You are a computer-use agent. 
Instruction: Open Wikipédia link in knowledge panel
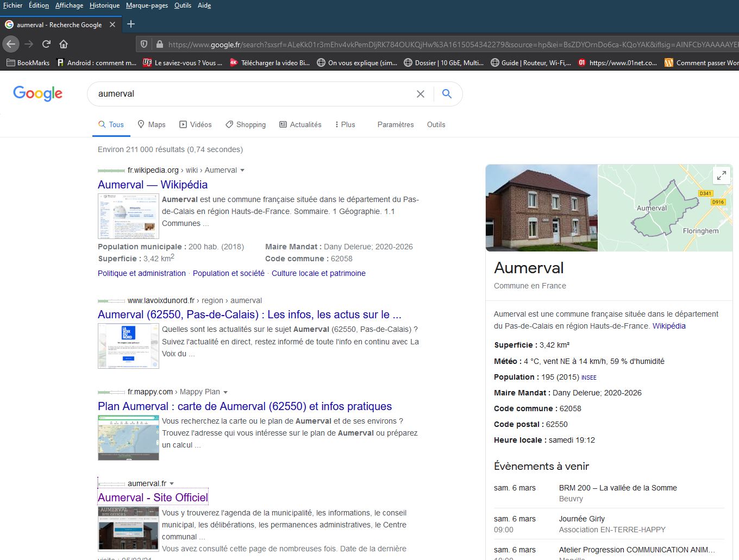[669, 326]
